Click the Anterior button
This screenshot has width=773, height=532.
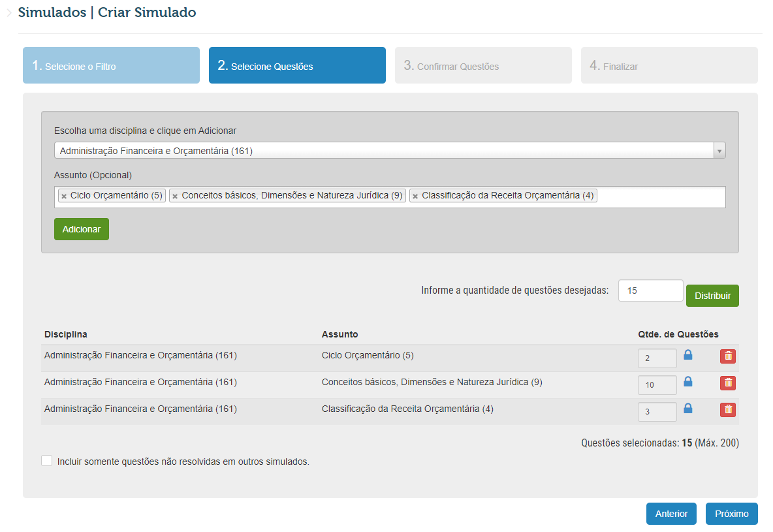[671, 514]
